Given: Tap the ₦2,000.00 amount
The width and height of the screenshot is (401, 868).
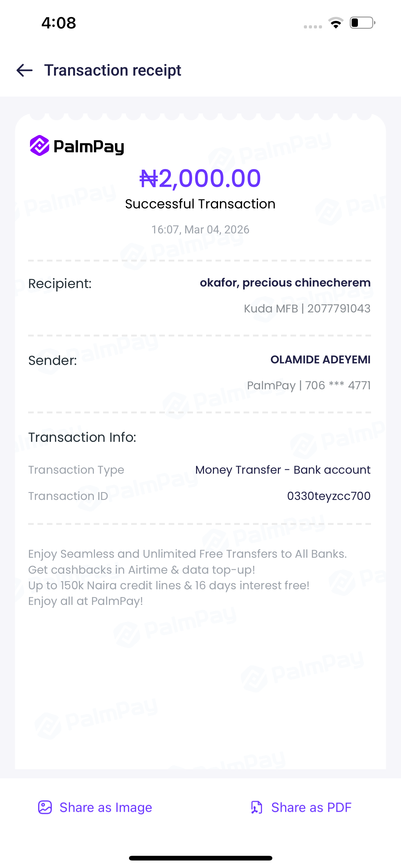Looking at the screenshot, I should click(x=200, y=178).
